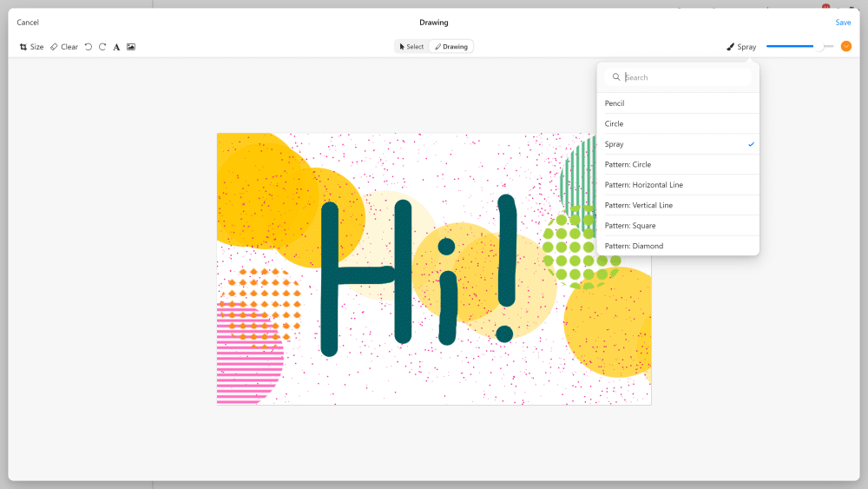Click the brush icon beside Spray

[731, 47]
